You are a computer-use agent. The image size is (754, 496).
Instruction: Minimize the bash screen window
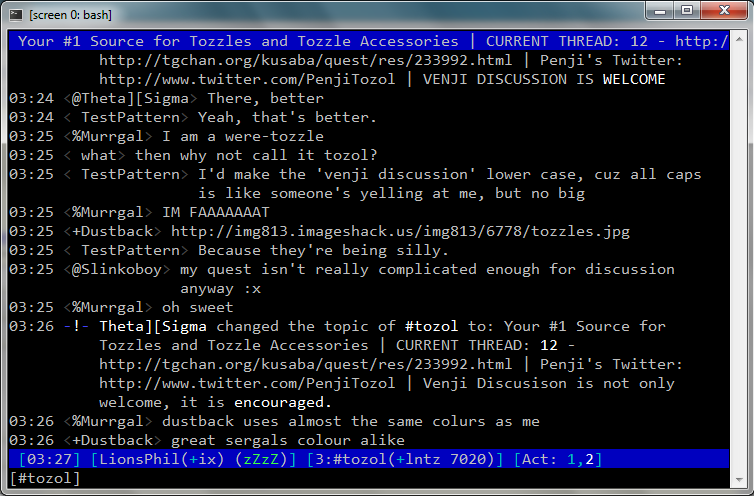pyautogui.click(x=659, y=10)
